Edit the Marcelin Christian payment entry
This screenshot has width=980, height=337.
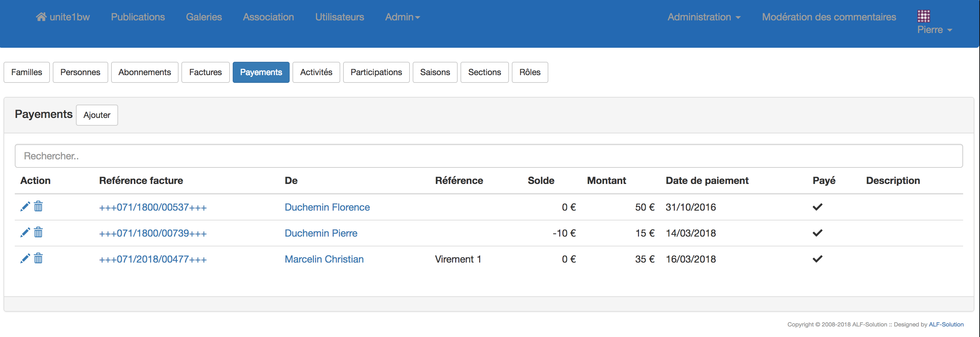[25, 259]
